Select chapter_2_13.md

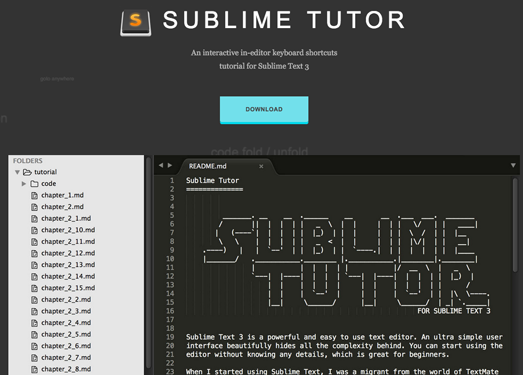coord(68,265)
